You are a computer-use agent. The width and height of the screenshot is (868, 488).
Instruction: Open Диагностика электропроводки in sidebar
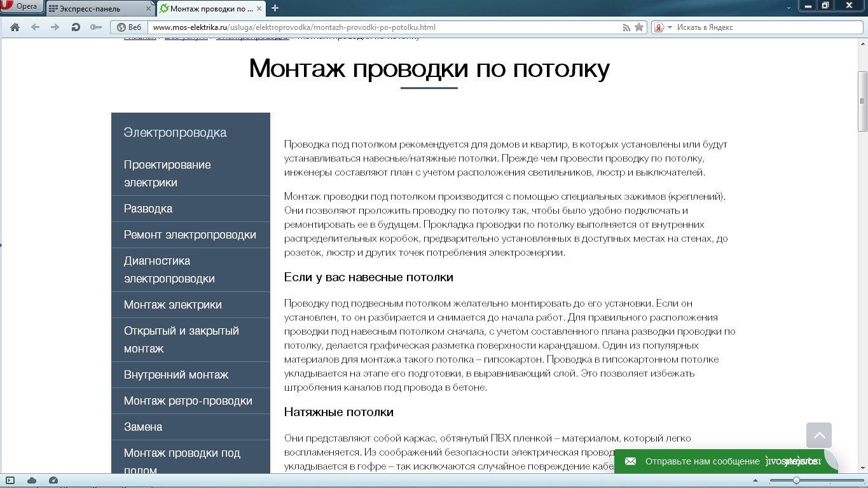(x=191, y=270)
